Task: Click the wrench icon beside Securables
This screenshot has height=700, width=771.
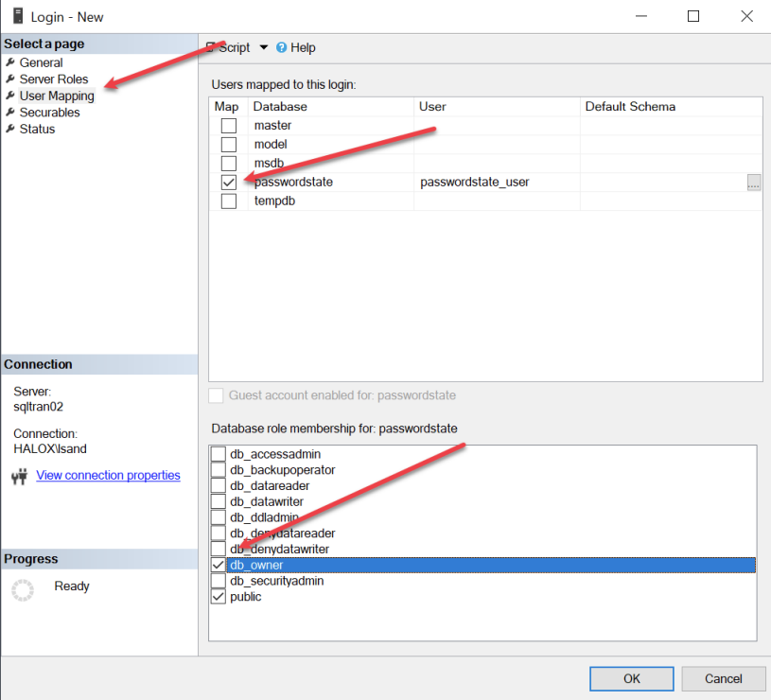Action: (10, 112)
